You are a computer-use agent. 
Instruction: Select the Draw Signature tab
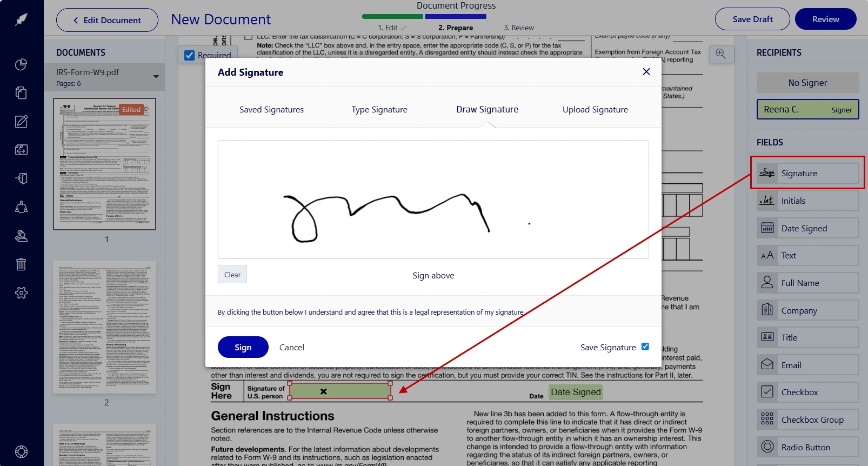(x=487, y=109)
